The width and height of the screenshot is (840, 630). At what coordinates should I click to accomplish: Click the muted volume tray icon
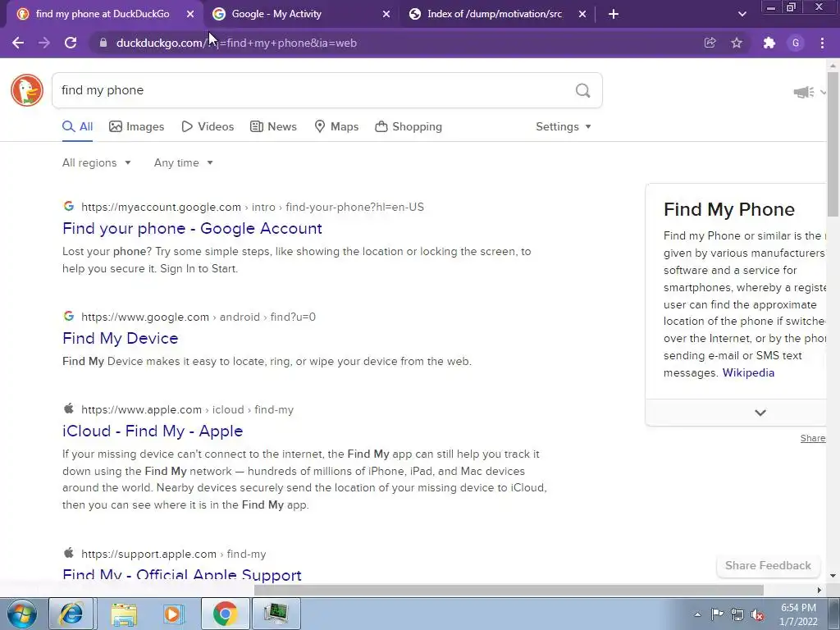757,614
